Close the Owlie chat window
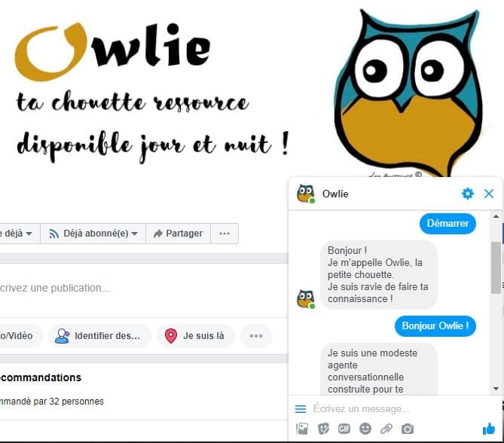This screenshot has width=504, height=443. [489, 194]
